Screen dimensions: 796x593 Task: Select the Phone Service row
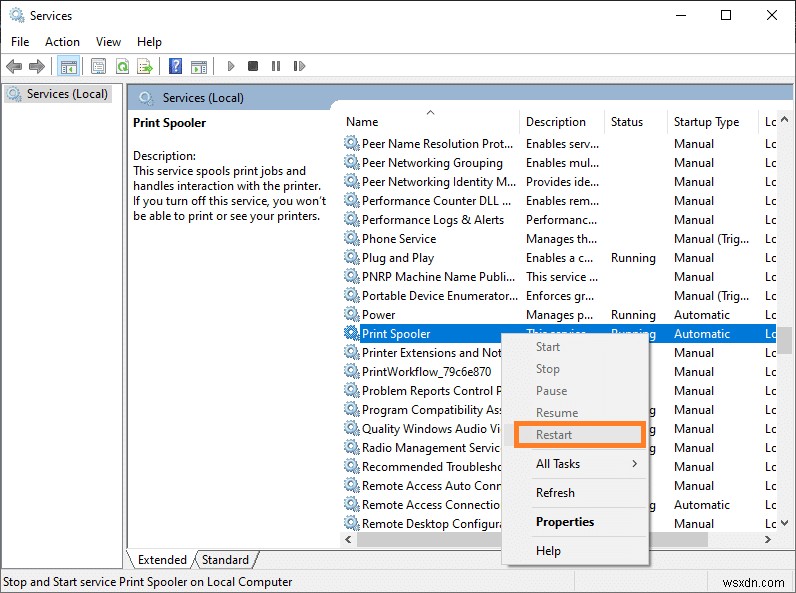(x=559, y=239)
